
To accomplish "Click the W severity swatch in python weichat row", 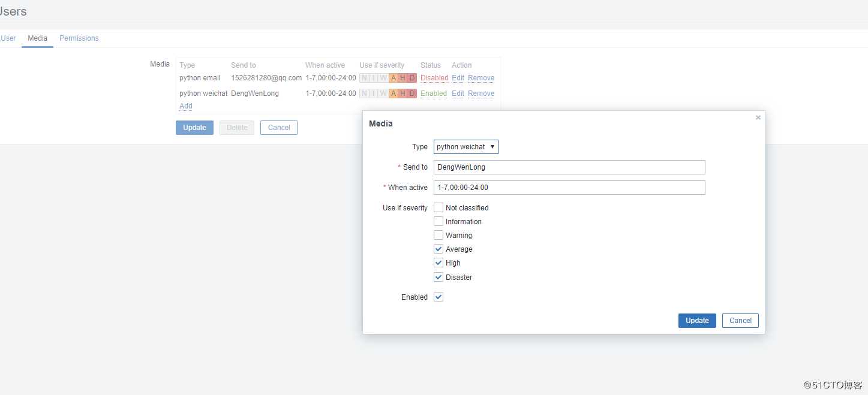I will (x=383, y=94).
